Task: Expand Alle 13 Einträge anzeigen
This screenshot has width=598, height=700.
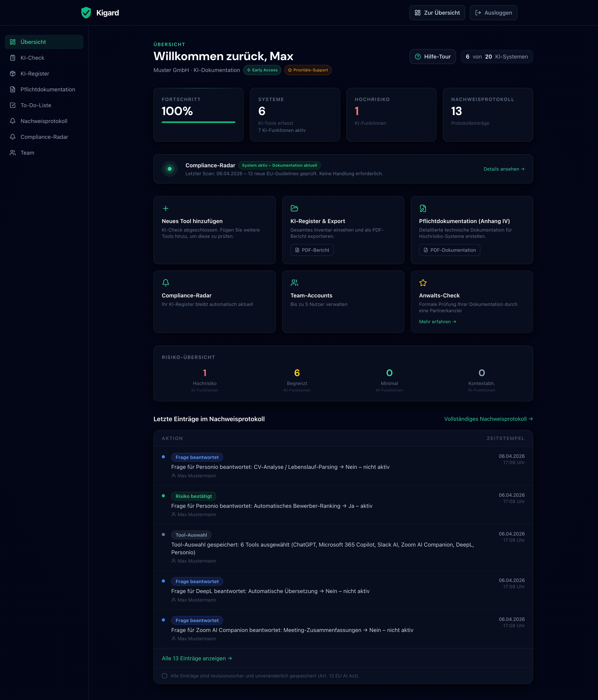Action: coord(197,658)
